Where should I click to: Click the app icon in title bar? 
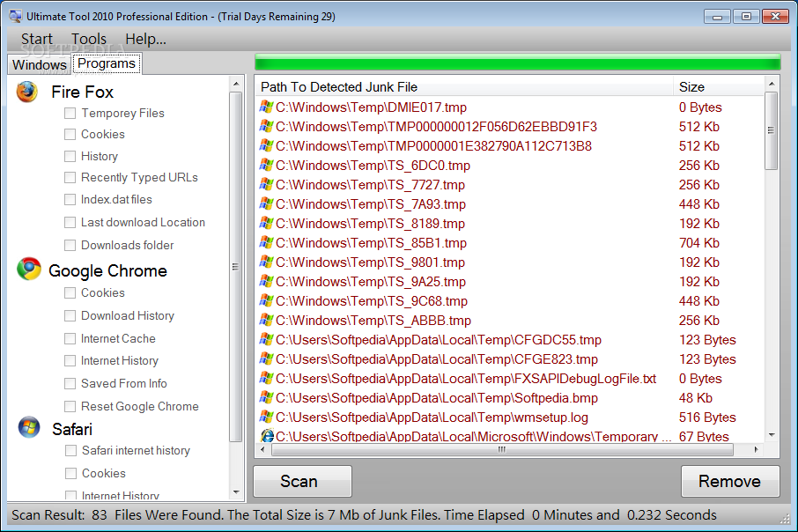click(15, 16)
